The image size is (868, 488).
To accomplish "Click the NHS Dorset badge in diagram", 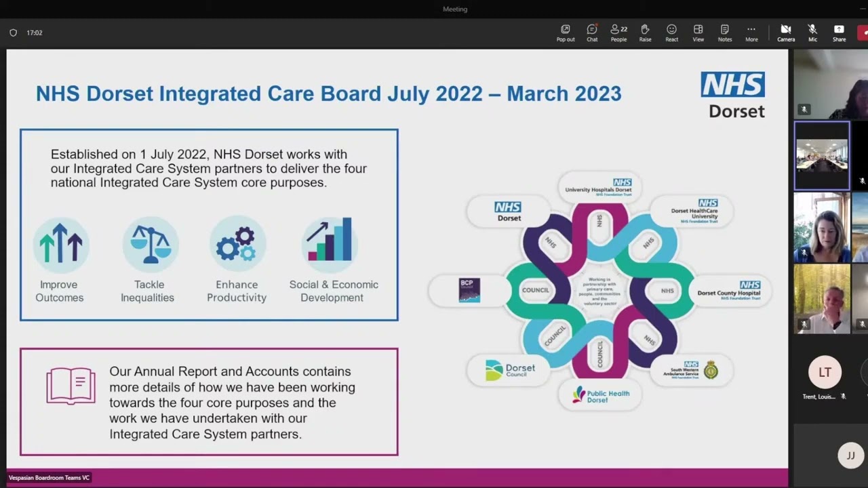I will tap(509, 211).
